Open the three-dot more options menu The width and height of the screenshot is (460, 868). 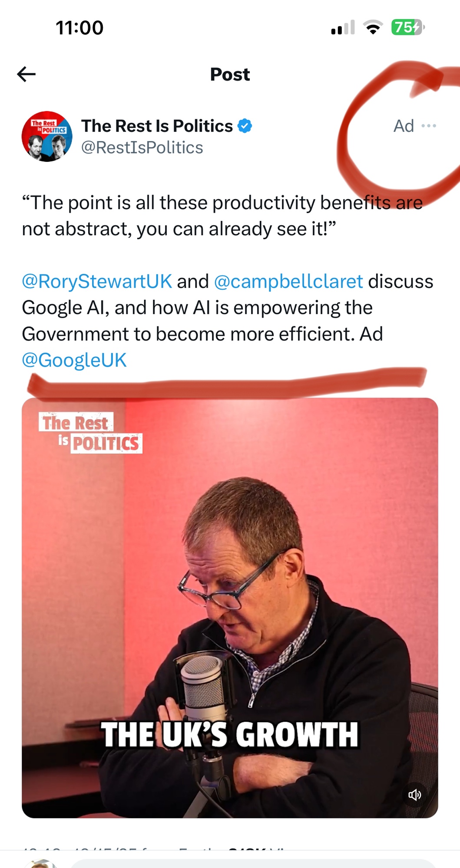pyautogui.click(x=429, y=126)
